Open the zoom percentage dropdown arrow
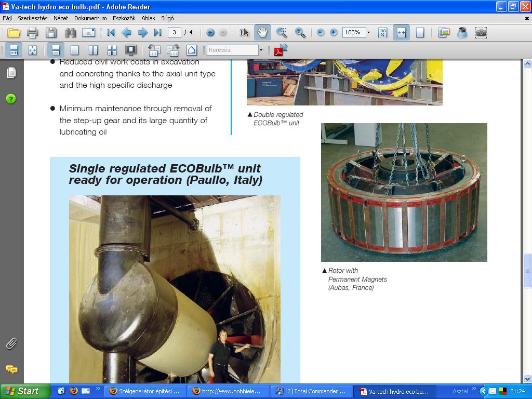532x399 pixels. [x=368, y=33]
